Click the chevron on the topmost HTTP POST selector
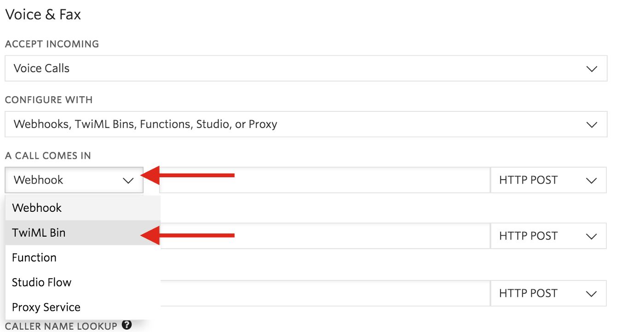This screenshot has height=332, width=644. click(592, 181)
